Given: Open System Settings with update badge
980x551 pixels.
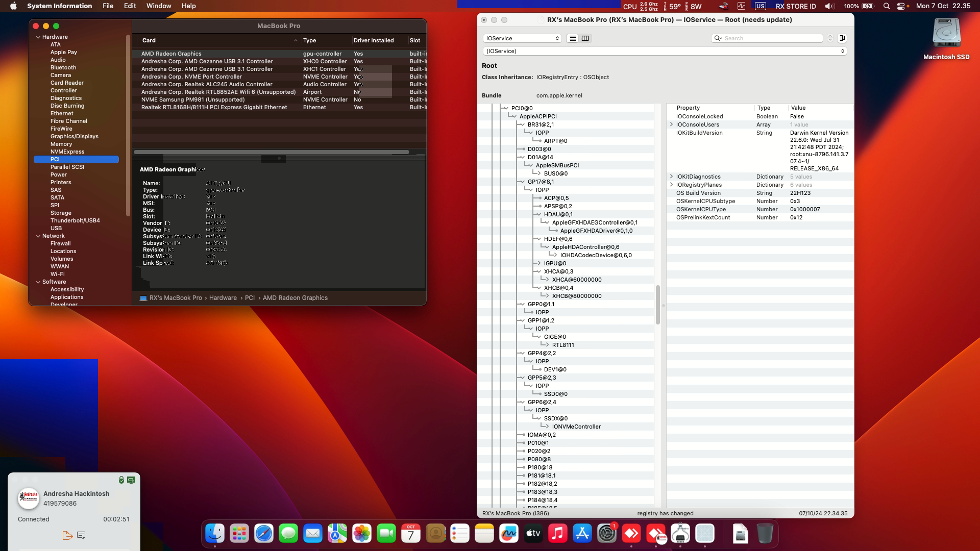Looking at the screenshot, I should [607, 534].
